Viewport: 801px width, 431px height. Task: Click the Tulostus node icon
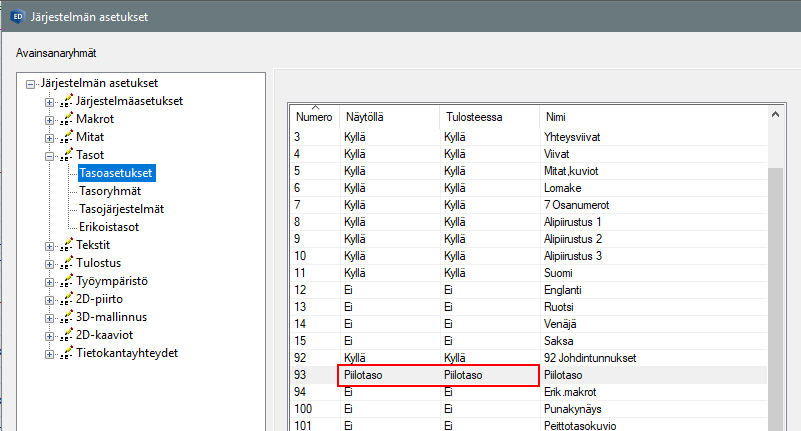click(x=67, y=263)
